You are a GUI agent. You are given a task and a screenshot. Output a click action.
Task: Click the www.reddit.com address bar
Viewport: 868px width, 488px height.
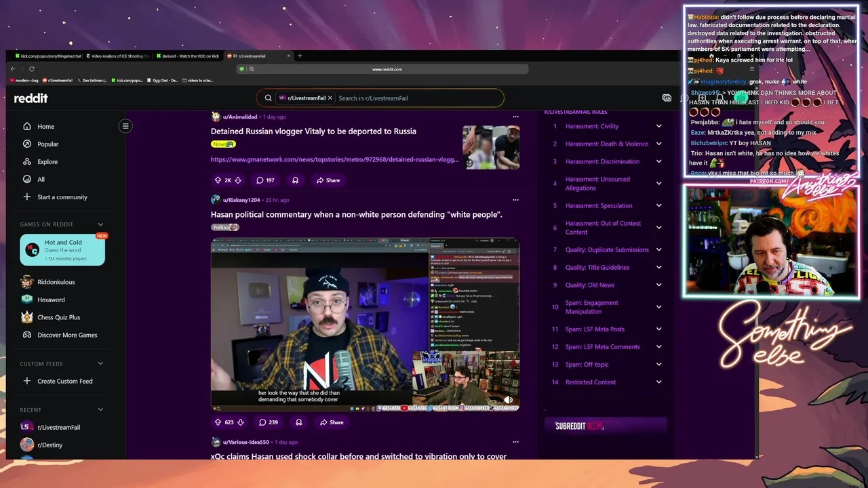[x=387, y=69]
